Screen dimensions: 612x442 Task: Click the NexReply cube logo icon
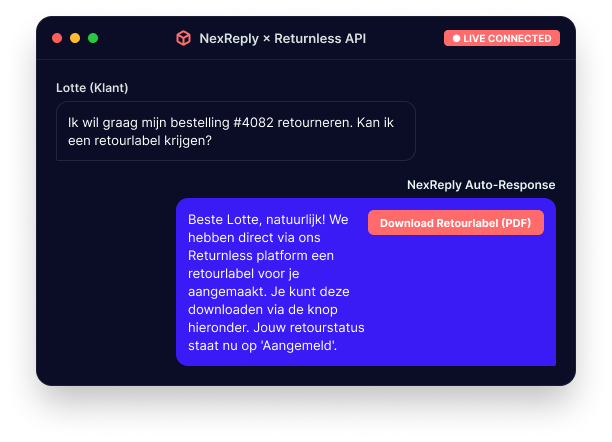(x=183, y=38)
